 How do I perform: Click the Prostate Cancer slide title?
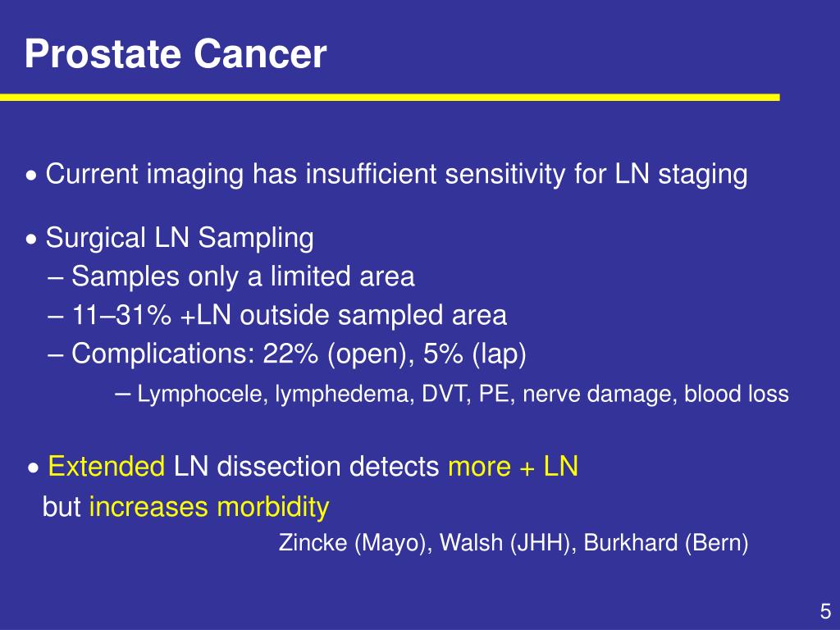click(176, 53)
